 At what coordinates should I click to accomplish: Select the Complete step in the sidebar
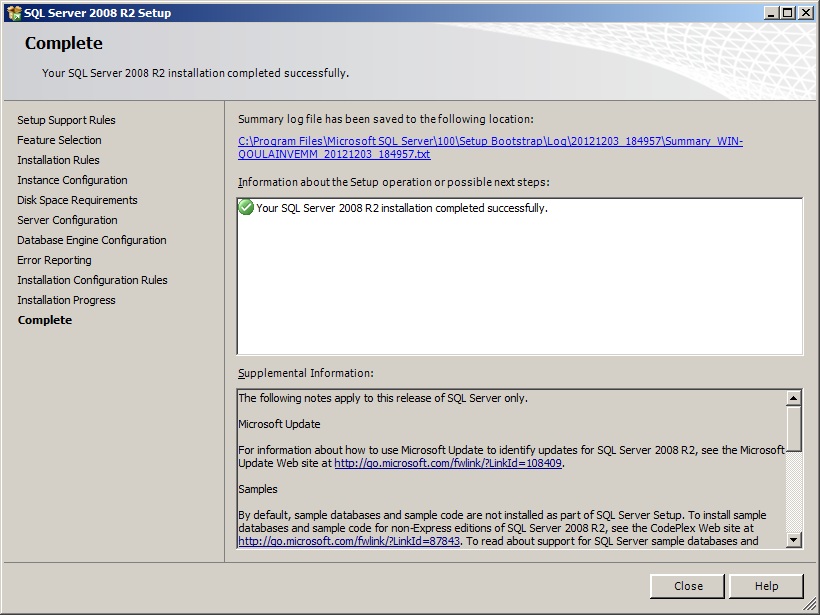[43, 320]
